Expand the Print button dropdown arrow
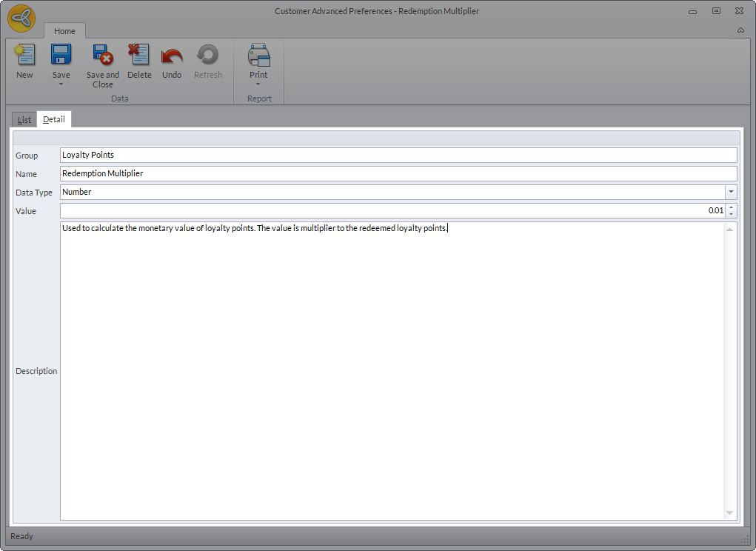 (258, 84)
